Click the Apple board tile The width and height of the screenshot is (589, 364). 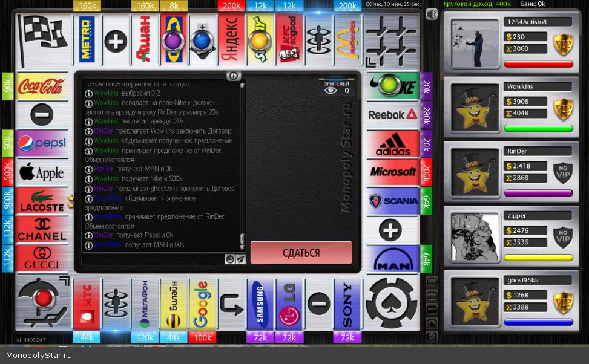click(41, 172)
